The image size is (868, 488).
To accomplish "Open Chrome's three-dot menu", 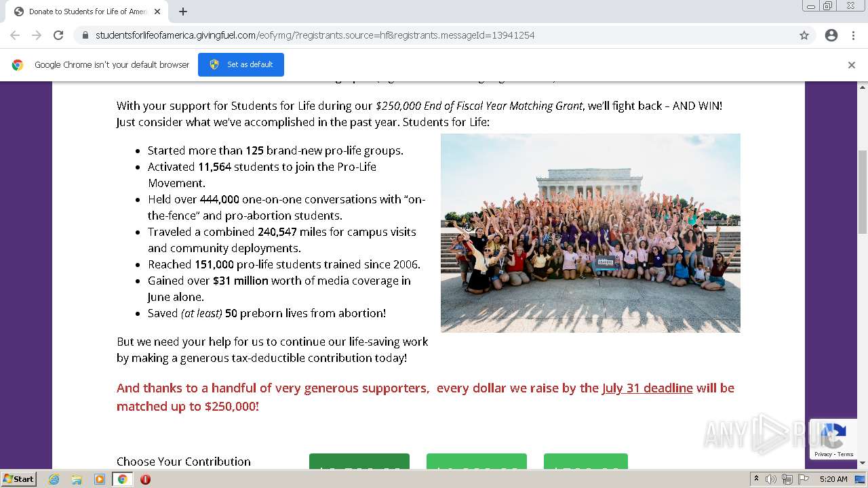I will 853,35.
